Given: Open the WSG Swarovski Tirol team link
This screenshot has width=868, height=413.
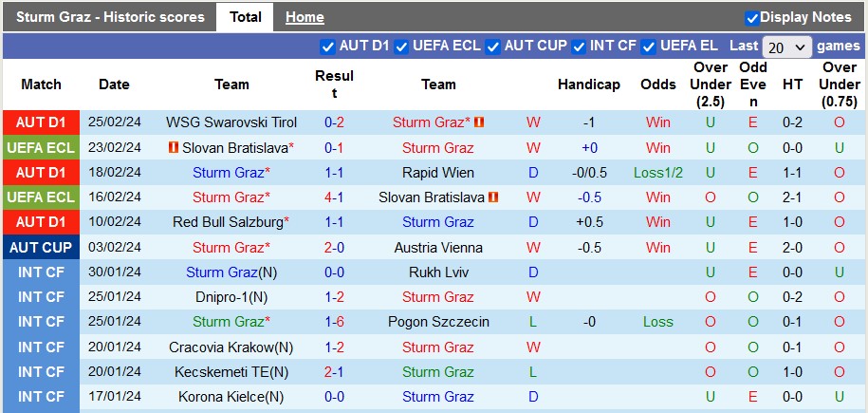Looking at the screenshot, I should [231, 122].
